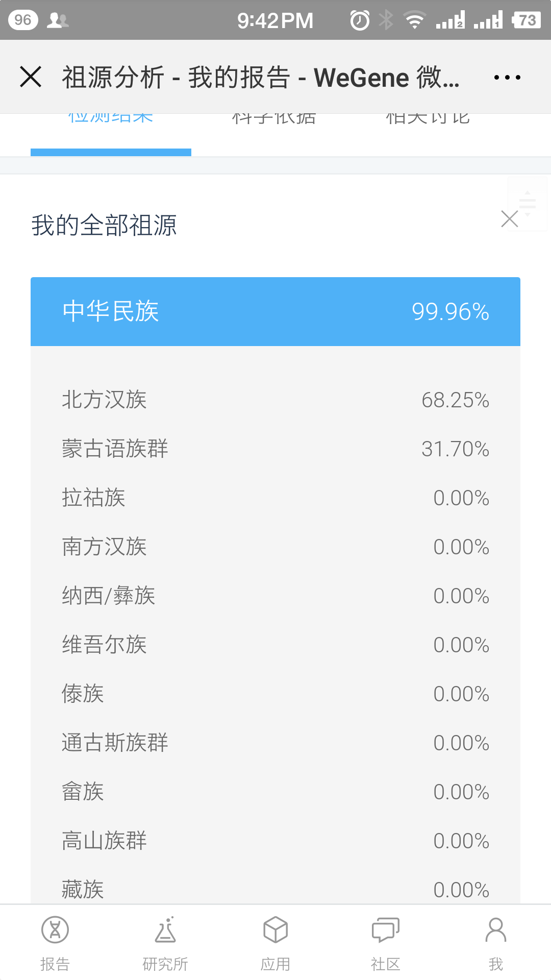The width and height of the screenshot is (551, 980).
Task: Select the 北方汉族 68.25% row
Action: point(275,400)
